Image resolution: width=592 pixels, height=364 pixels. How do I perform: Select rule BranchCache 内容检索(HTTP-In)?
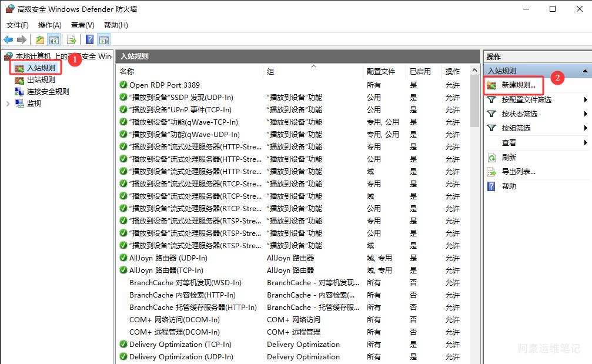(182, 295)
